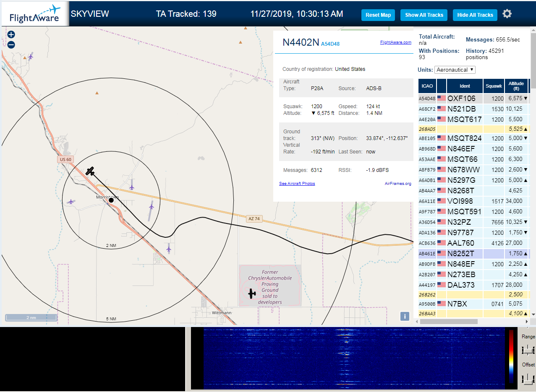
Task: Click the table scrollbar down arrow
Action: [533, 314]
